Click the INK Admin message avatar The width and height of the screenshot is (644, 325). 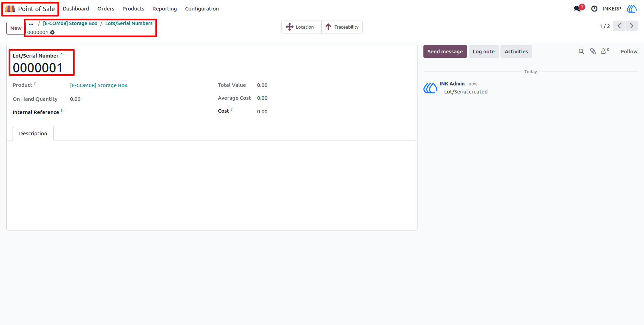pos(430,88)
